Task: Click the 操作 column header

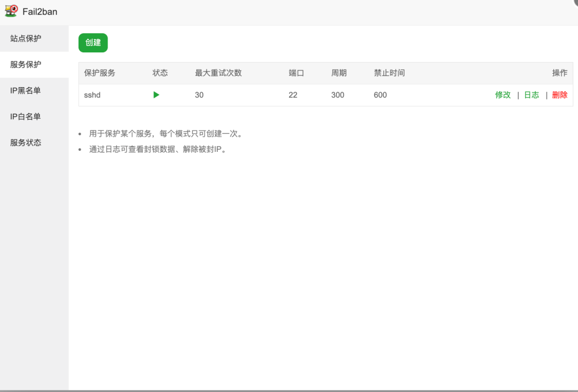Action: (560, 73)
